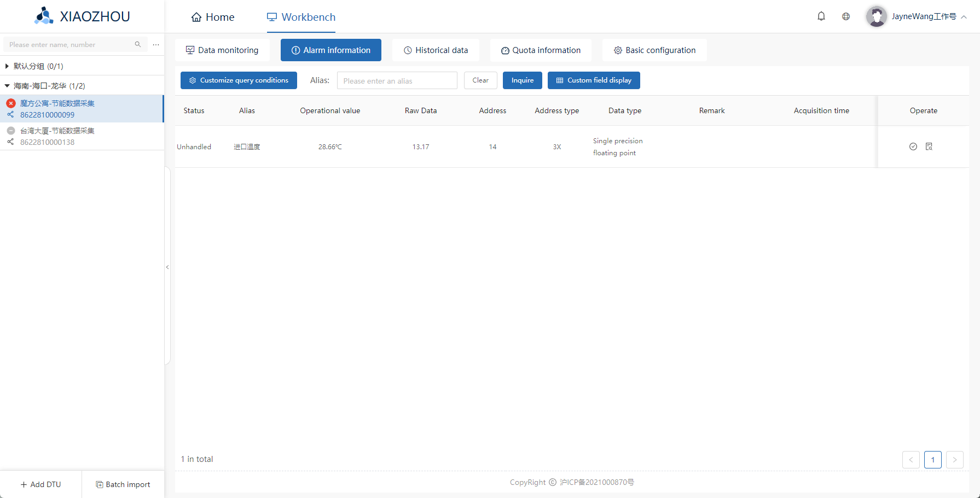Collapse the sidebar with the arrow handle
Viewport: 980px width, 498px height.
coord(167,267)
